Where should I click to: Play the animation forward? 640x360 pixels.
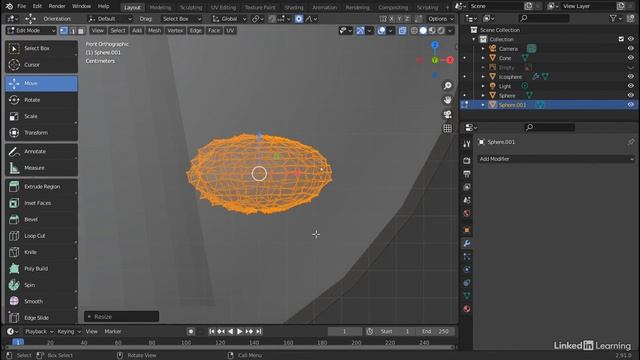(240, 331)
